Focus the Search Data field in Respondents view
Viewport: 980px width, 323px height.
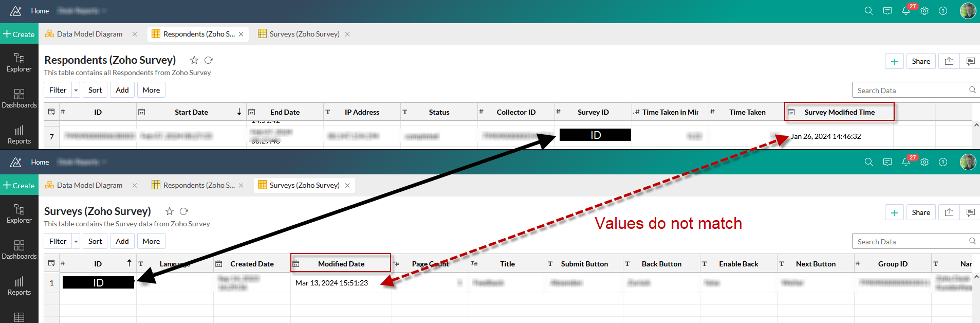pos(915,91)
